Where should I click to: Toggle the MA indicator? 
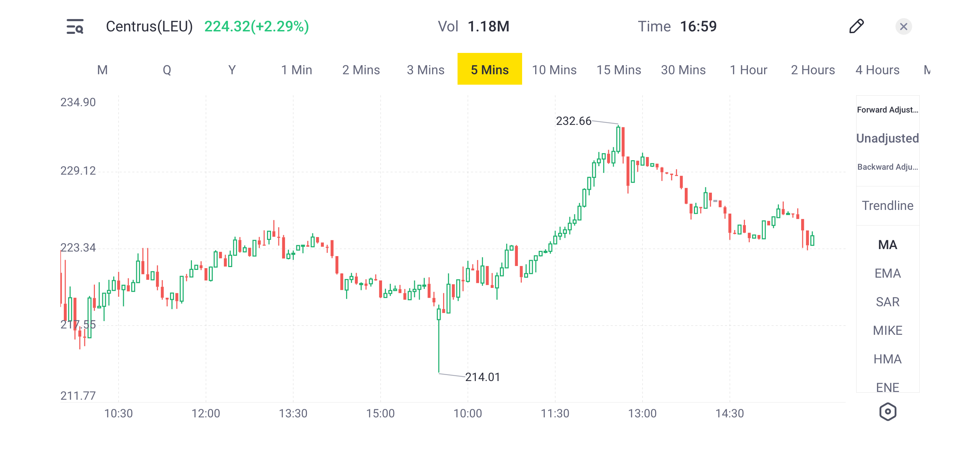pos(887,244)
